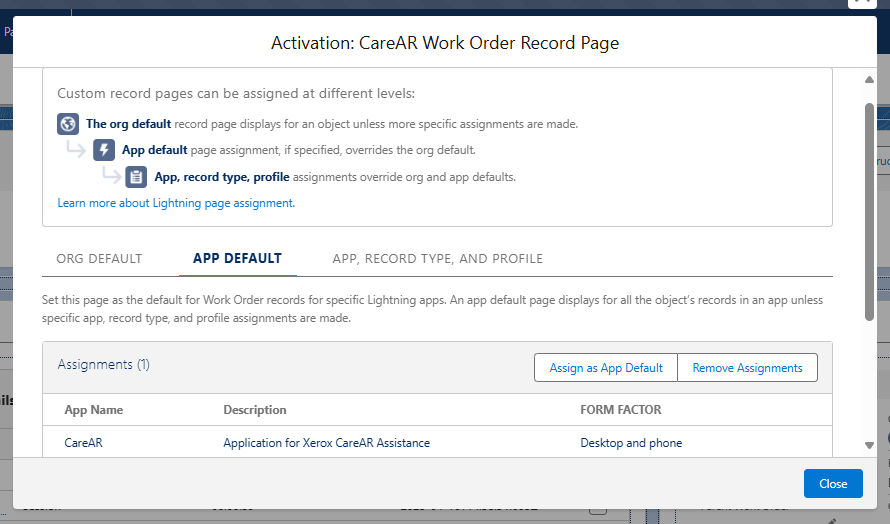
Task: Click the dialog title Activation: CareAR Work Order
Action: pos(445,43)
